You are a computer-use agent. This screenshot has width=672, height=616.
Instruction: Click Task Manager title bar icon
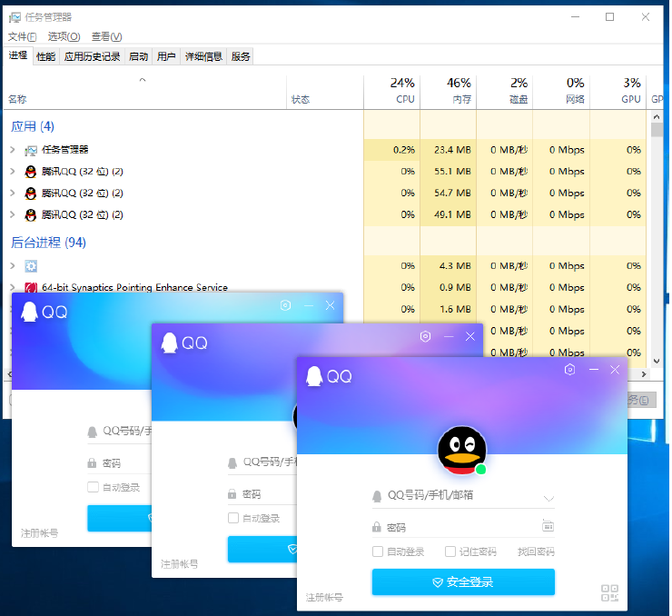click(15, 17)
